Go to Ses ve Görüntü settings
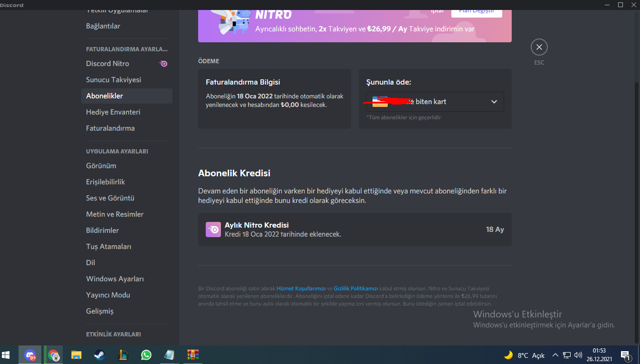The image size is (640, 364). click(127, 198)
